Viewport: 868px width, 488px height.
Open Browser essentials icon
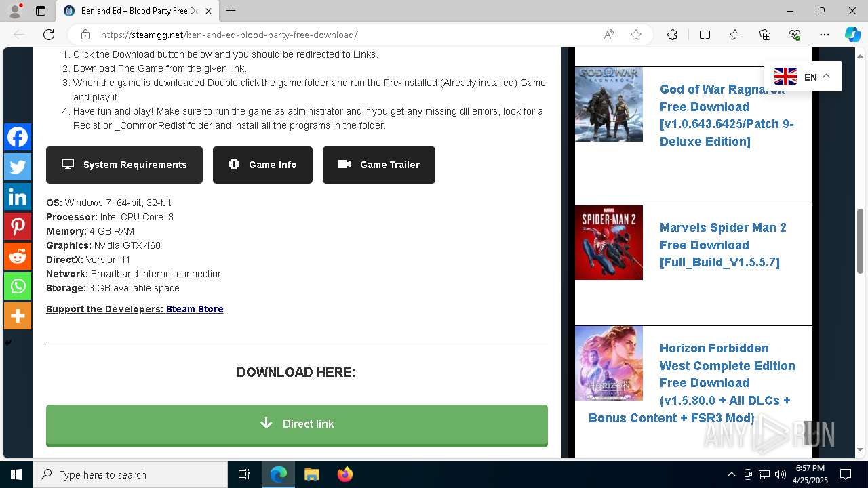tap(795, 35)
